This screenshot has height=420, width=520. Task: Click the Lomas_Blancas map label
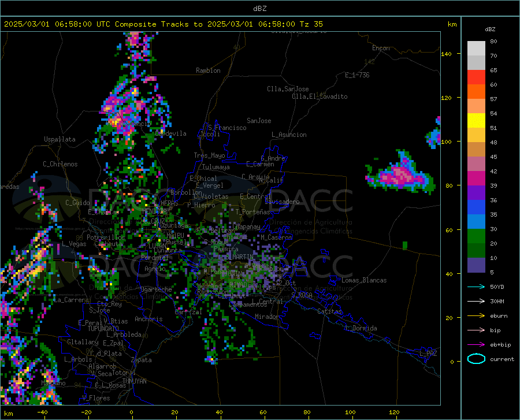pyautogui.click(x=364, y=280)
